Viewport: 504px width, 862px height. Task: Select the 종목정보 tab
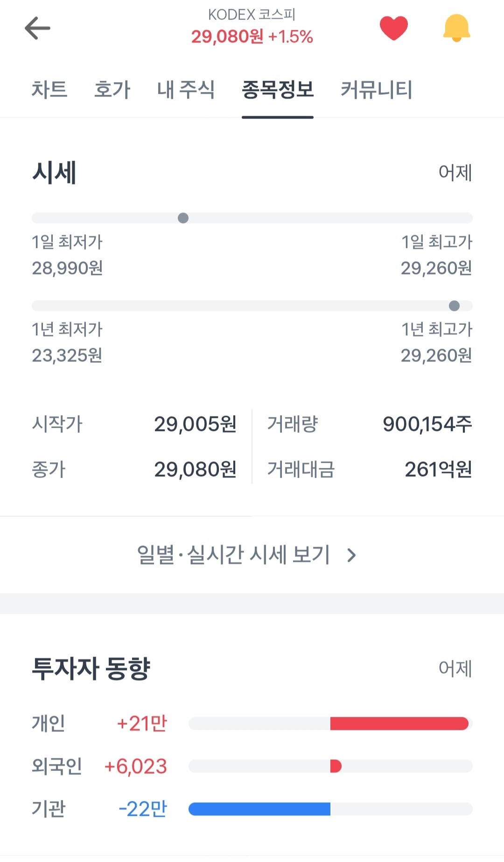pos(278,90)
